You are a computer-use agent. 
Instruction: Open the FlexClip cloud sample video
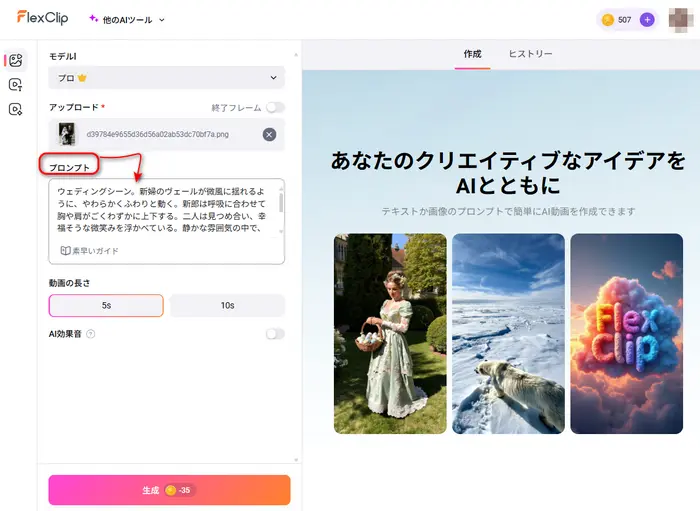626,334
